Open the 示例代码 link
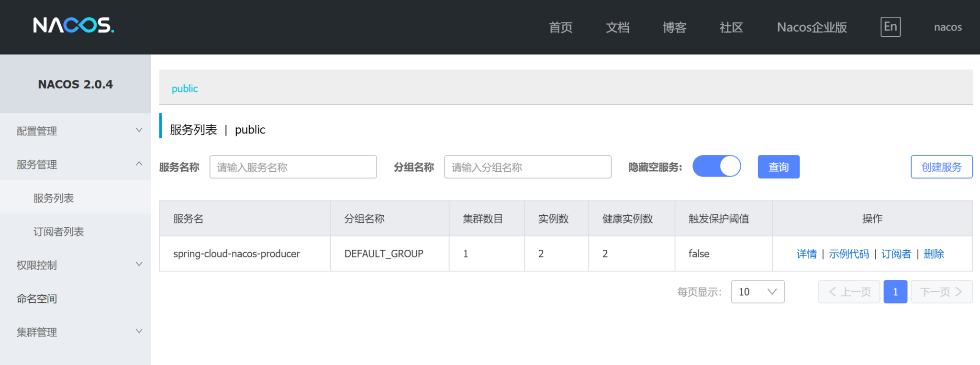 pyautogui.click(x=849, y=254)
